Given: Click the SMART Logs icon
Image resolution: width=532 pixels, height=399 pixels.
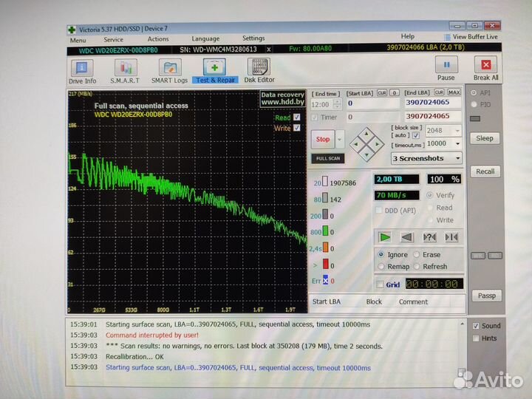Looking at the screenshot, I should 169,70.
